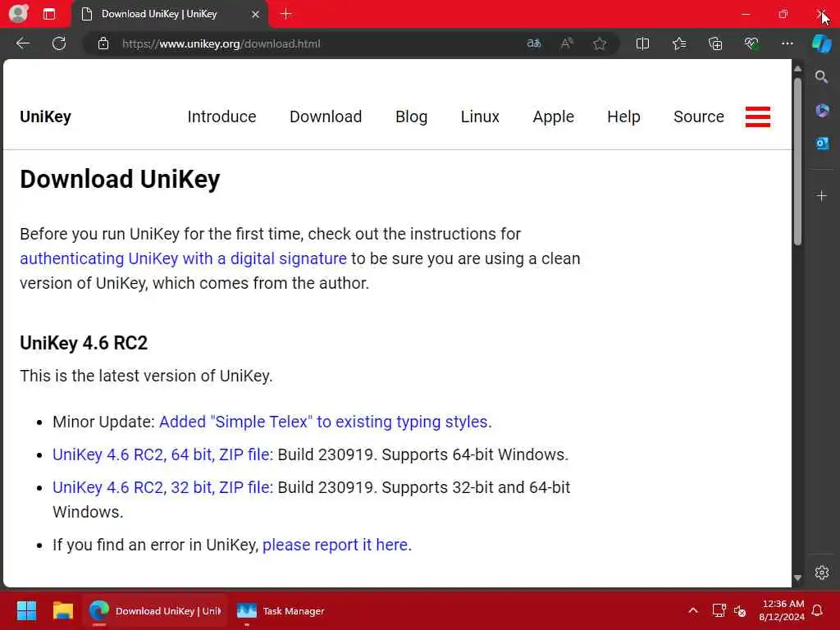Add a sidebar app with plus icon
This screenshot has height=630, width=840.
(x=822, y=196)
